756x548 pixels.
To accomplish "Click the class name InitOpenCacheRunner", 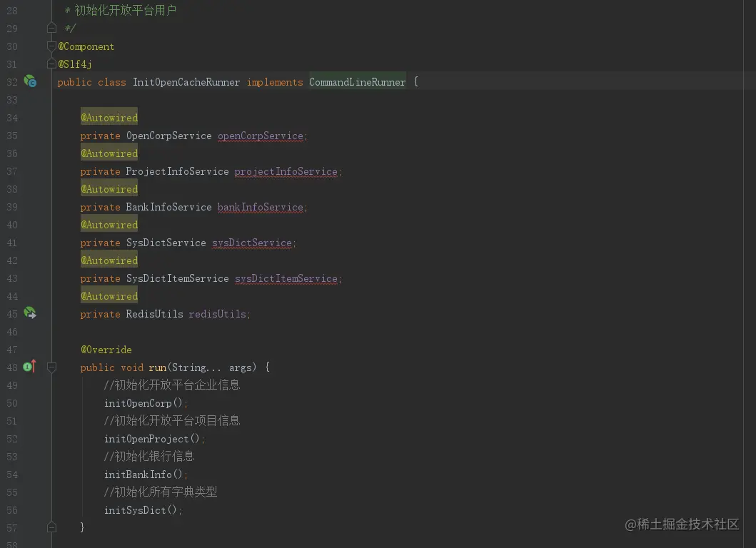I will 186,82.
